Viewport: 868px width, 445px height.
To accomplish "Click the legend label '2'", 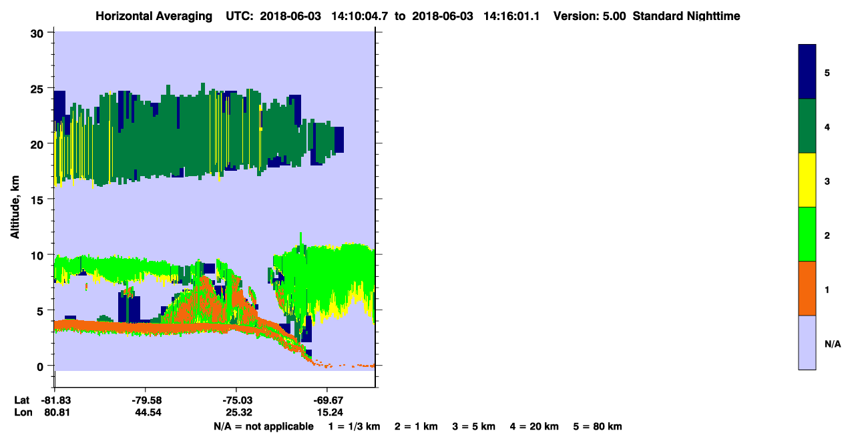I will pos(827,235).
